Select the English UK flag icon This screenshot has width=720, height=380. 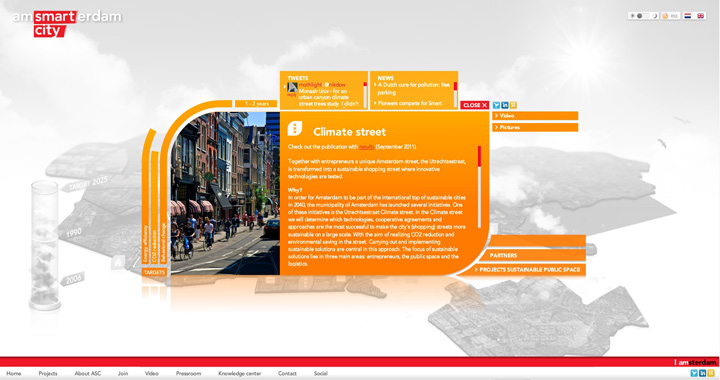coord(700,16)
